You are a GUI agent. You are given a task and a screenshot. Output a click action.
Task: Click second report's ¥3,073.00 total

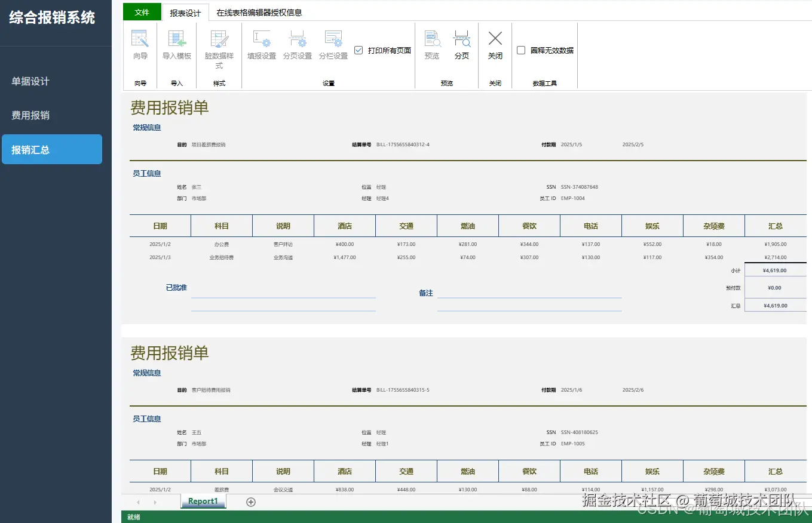776,490
